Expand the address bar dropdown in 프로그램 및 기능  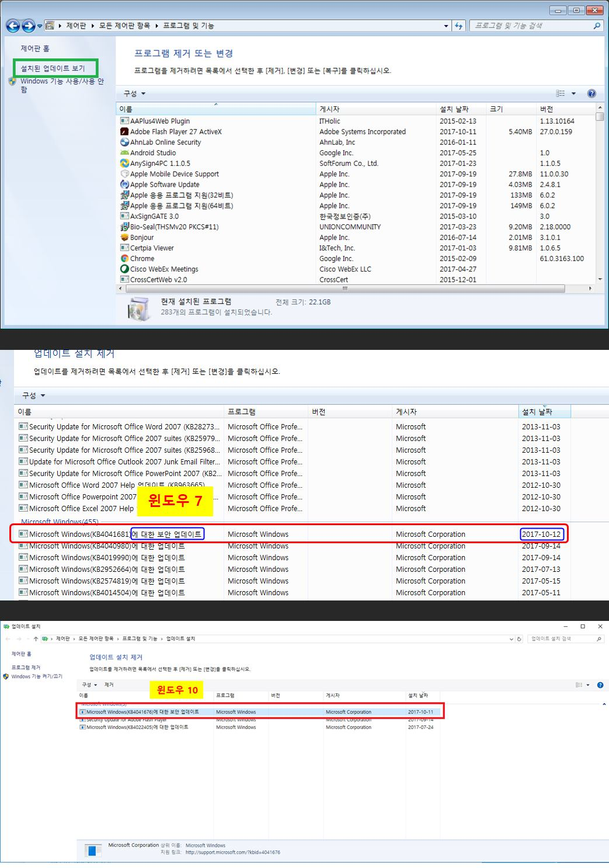click(x=446, y=26)
